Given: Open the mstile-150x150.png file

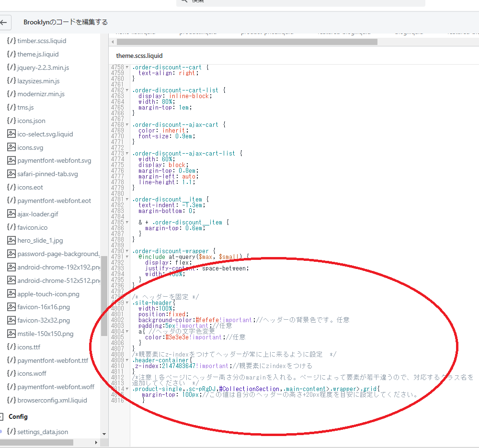Looking at the screenshot, I should (45, 334).
